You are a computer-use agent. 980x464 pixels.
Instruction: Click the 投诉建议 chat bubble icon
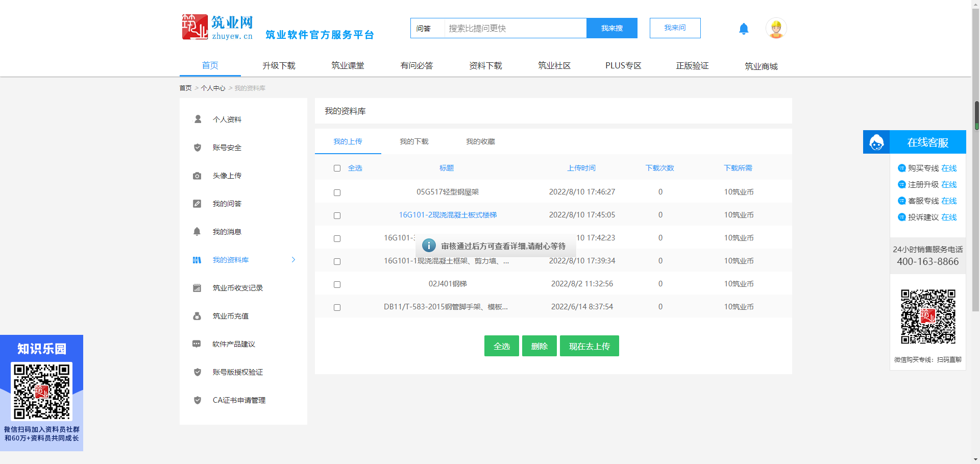(902, 217)
